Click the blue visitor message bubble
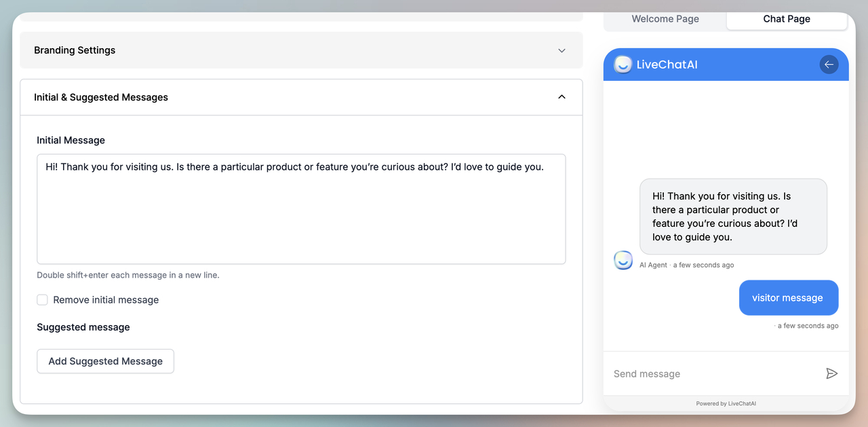The height and width of the screenshot is (427, 868). click(x=789, y=297)
